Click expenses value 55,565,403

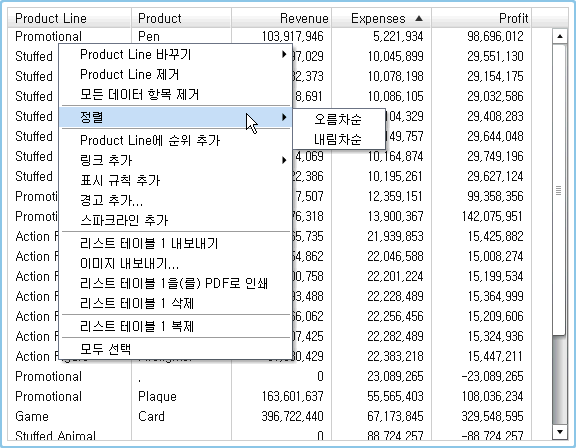(x=395, y=397)
